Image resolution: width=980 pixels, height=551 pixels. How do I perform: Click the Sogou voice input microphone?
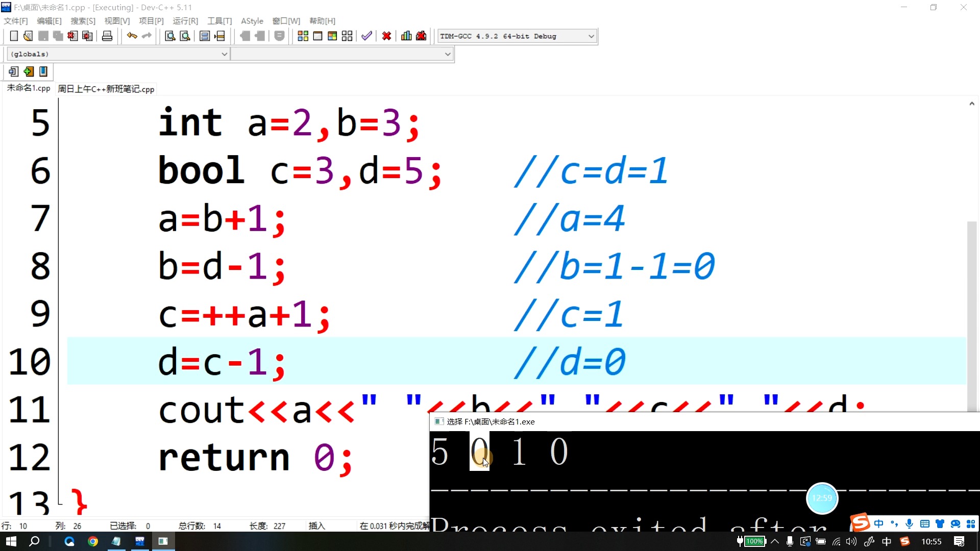coord(909,524)
